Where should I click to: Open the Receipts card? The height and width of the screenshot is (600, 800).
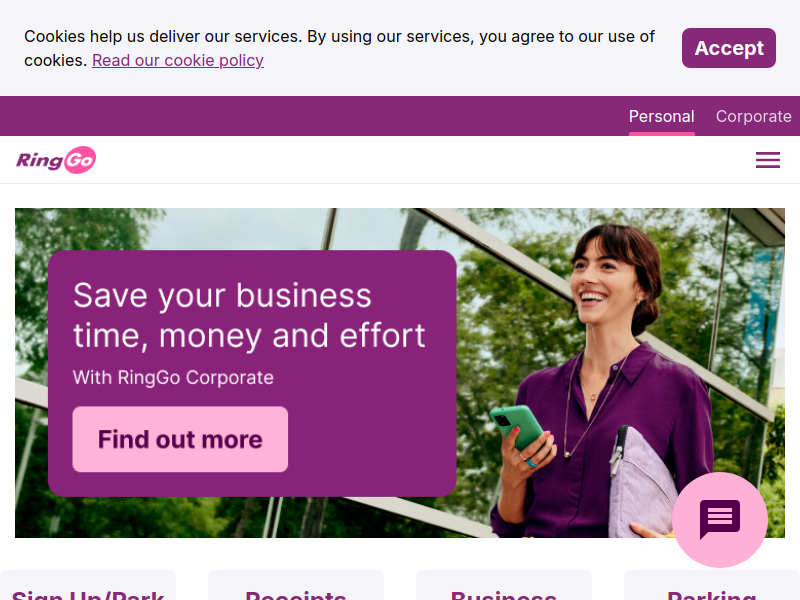pos(296,586)
